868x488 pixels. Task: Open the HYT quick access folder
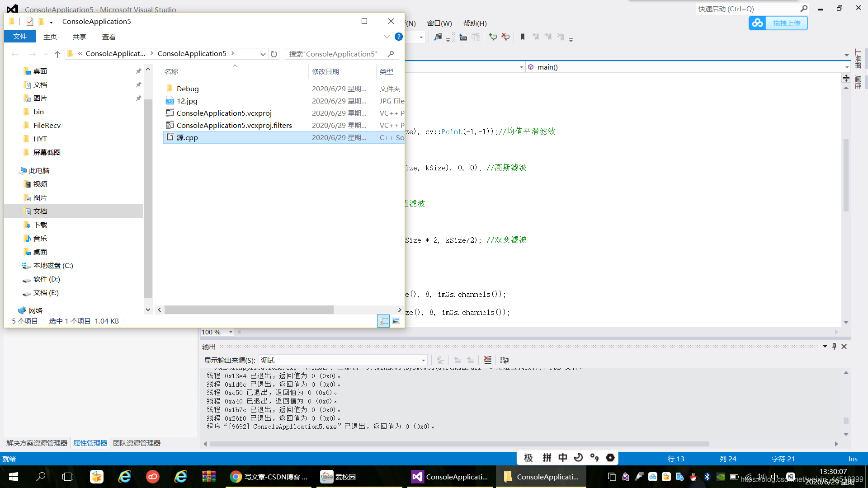pyautogui.click(x=40, y=139)
